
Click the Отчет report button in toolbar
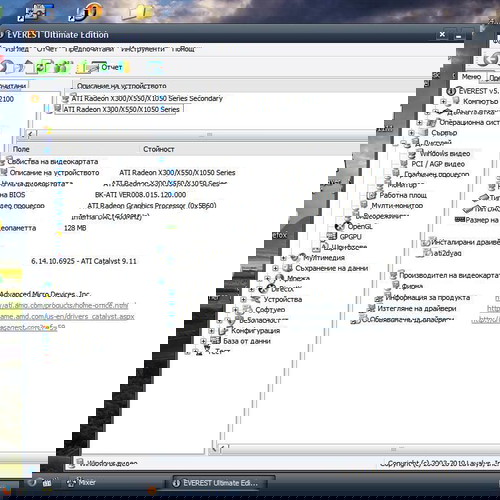(x=112, y=67)
